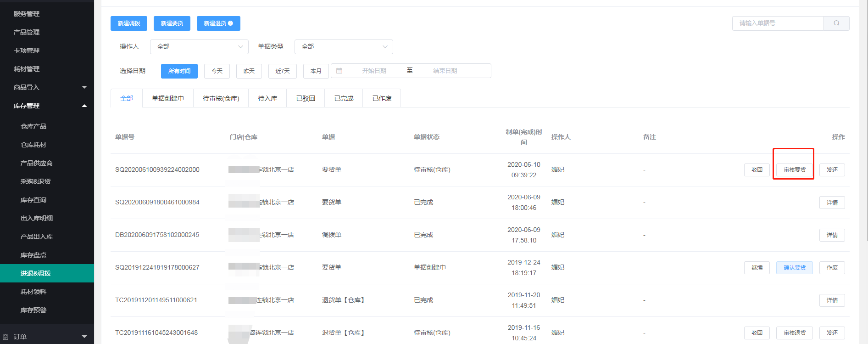The height and width of the screenshot is (344, 868).
Task: Collapse the 库存管理 sidebar menu
Action: click(x=47, y=106)
